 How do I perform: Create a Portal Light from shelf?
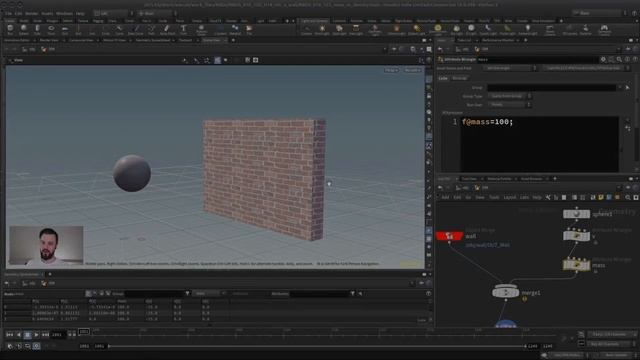(507, 29)
